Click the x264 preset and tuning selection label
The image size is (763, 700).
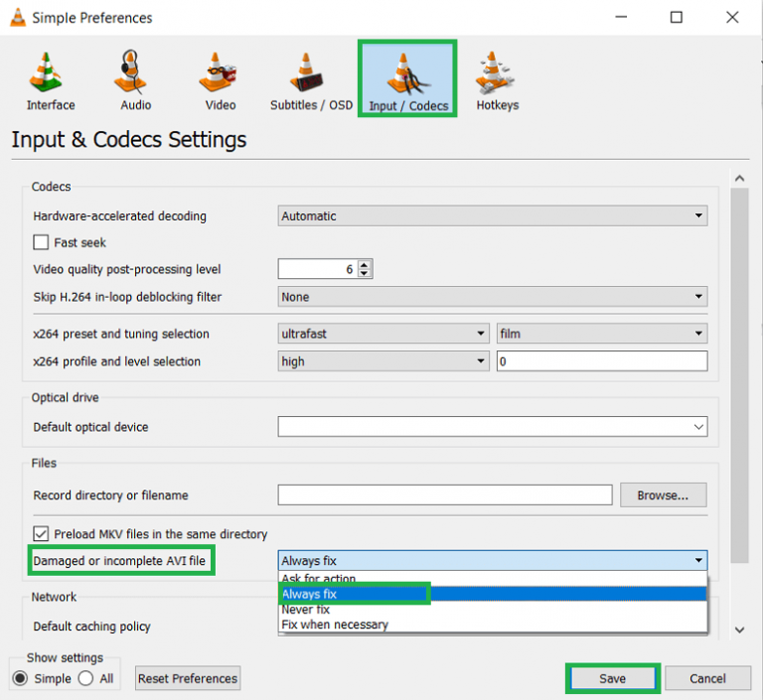pyautogui.click(x=121, y=334)
